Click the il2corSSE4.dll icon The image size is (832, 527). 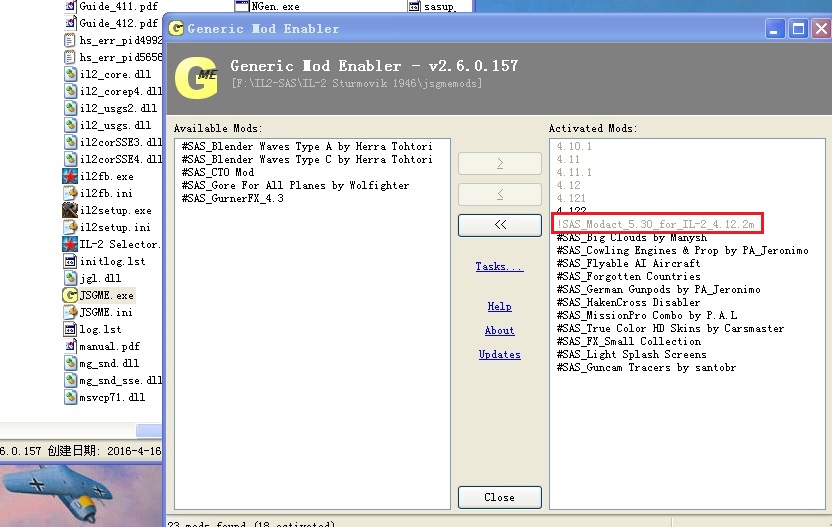(x=70, y=159)
